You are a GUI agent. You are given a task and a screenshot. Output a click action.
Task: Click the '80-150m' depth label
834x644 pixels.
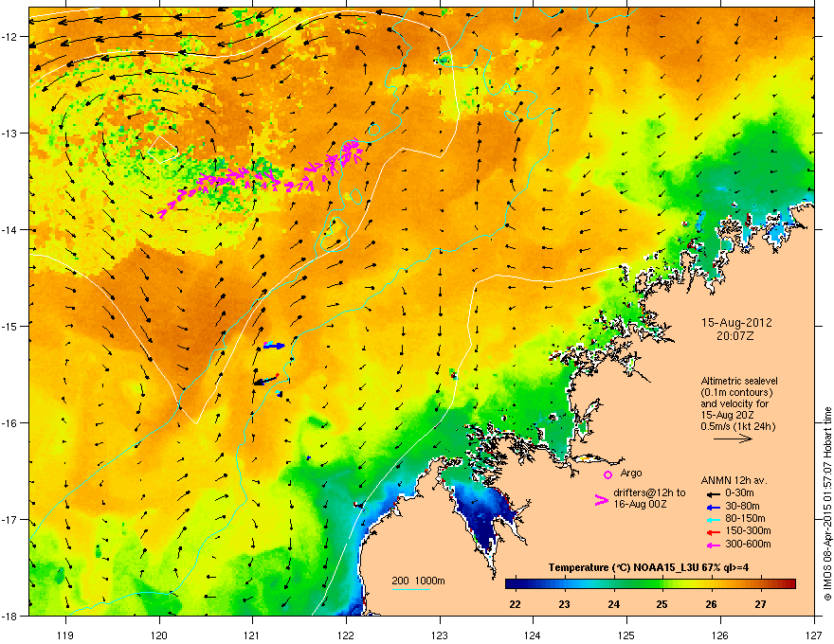(x=745, y=518)
